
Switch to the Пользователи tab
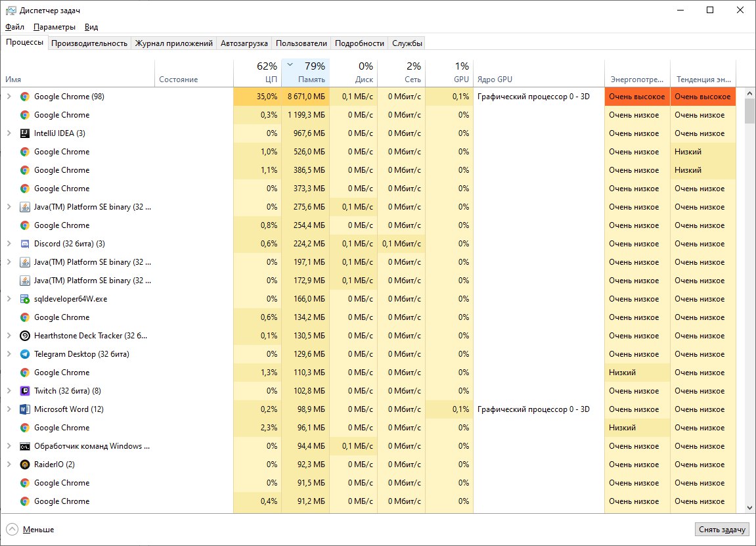tap(301, 43)
